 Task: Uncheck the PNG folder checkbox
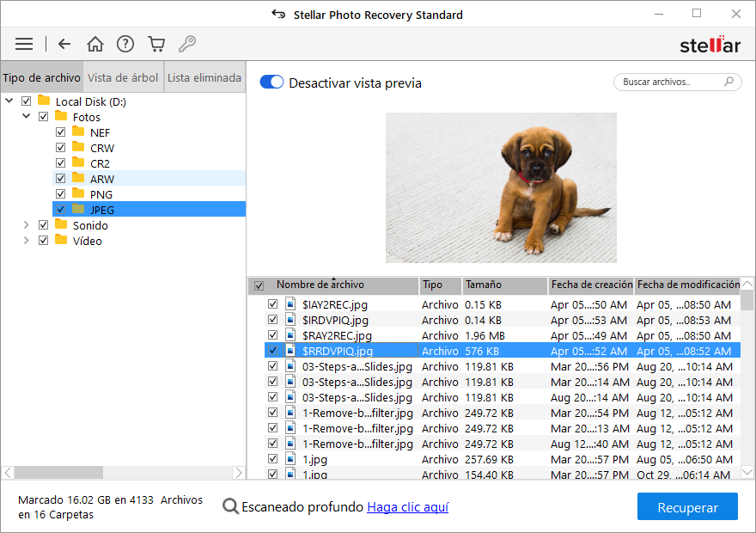pyautogui.click(x=60, y=194)
